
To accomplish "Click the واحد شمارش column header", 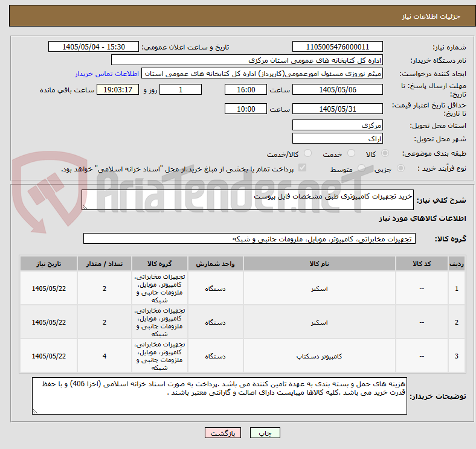I will click(215, 264).
